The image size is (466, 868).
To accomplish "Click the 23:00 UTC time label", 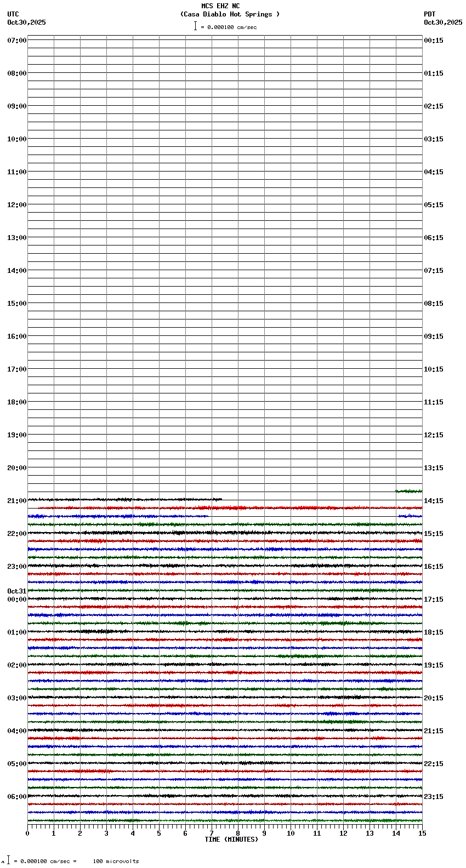I will pyautogui.click(x=17, y=567).
